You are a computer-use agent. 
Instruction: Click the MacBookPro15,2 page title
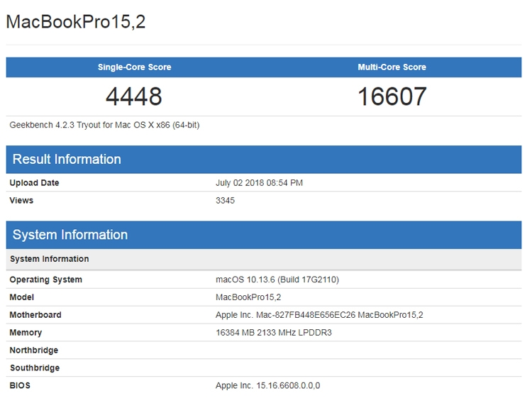(x=76, y=22)
